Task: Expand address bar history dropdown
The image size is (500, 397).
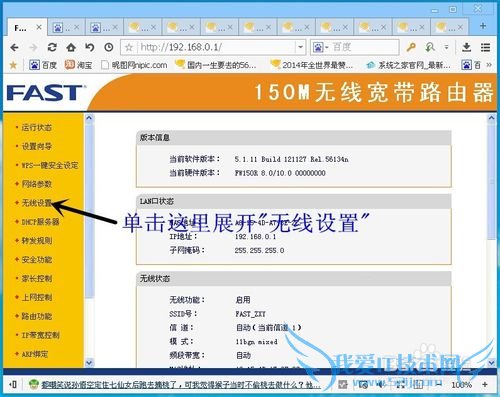Action: tap(301, 47)
